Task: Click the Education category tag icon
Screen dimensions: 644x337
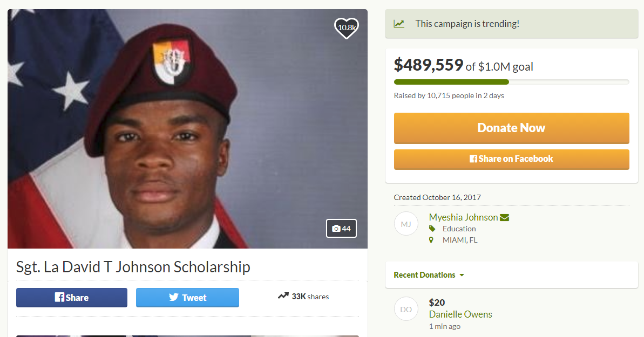Action: [x=432, y=228]
